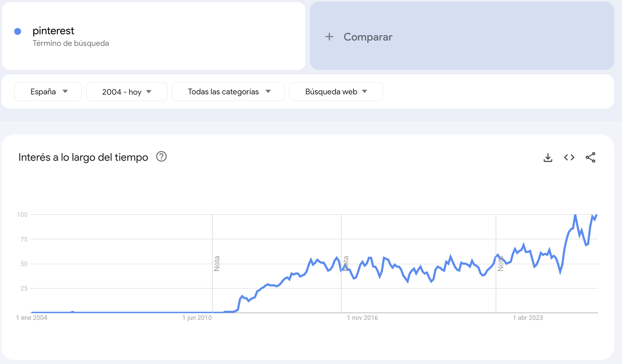Click the Nota marker near jun 2010
The width and height of the screenshot is (622, 364).
tap(217, 263)
